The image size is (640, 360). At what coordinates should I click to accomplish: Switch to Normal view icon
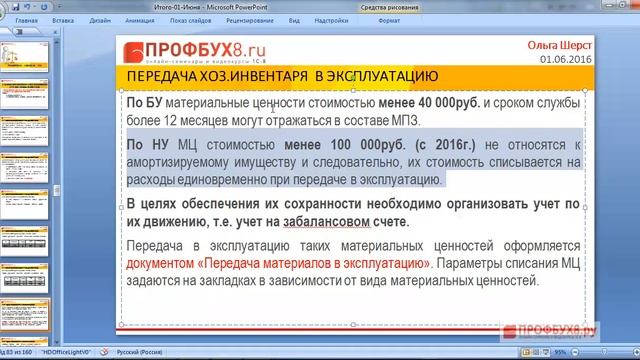526,352
